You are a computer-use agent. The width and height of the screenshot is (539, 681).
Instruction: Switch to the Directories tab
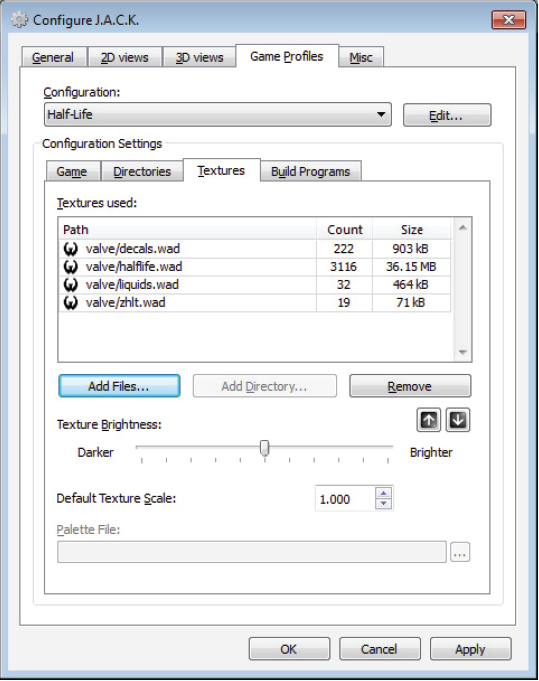(142, 172)
